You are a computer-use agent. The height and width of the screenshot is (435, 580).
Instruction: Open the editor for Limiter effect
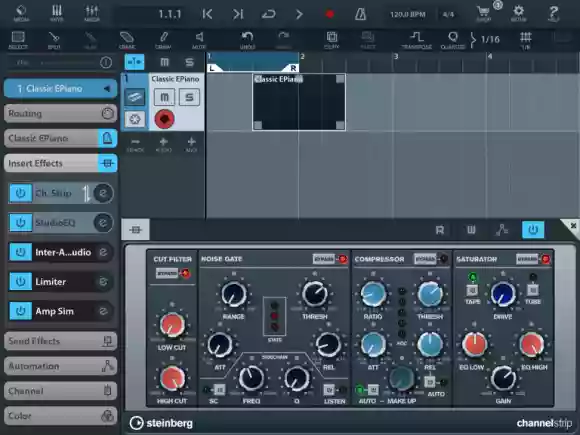pos(103,282)
